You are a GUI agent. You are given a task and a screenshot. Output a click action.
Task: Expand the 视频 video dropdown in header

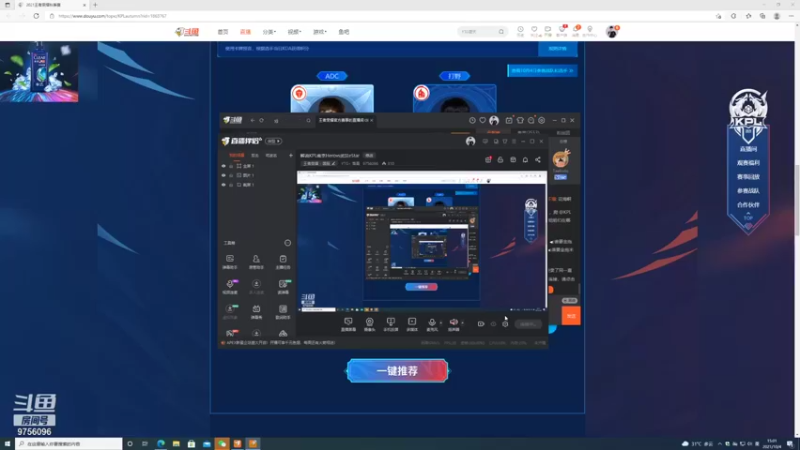(x=294, y=32)
